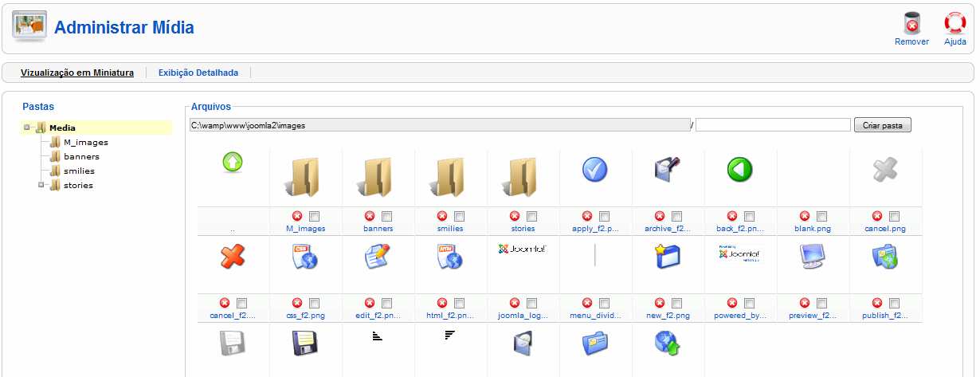Click the delete icon under banners
The image size is (980, 377).
click(370, 216)
